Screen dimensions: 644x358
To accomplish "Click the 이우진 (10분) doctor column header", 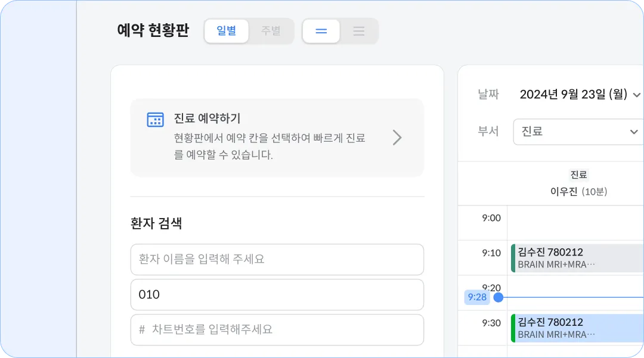I will click(x=578, y=191).
